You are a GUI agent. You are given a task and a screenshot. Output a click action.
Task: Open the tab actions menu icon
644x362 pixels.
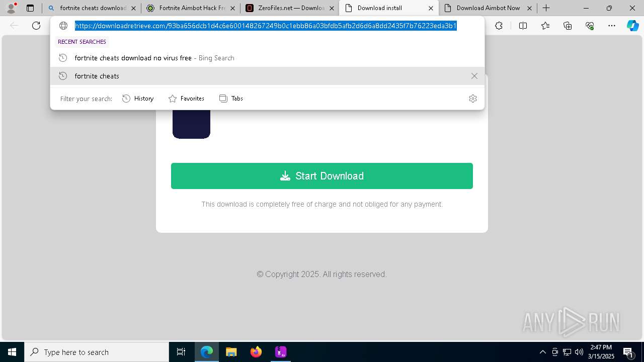click(30, 8)
